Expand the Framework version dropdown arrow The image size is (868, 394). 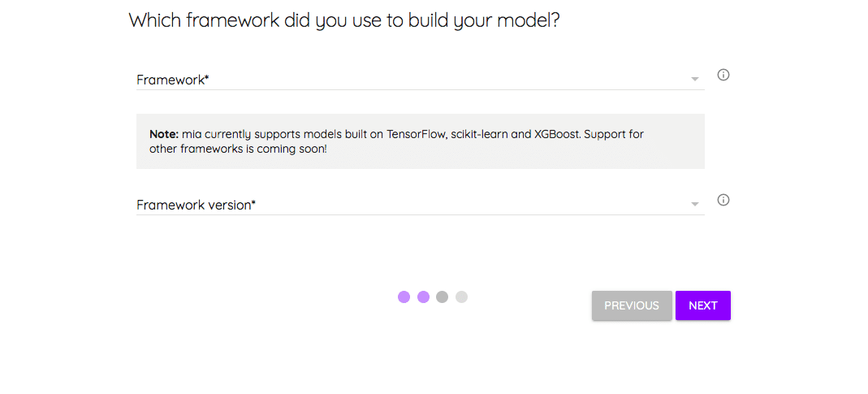pyautogui.click(x=695, y=205)
